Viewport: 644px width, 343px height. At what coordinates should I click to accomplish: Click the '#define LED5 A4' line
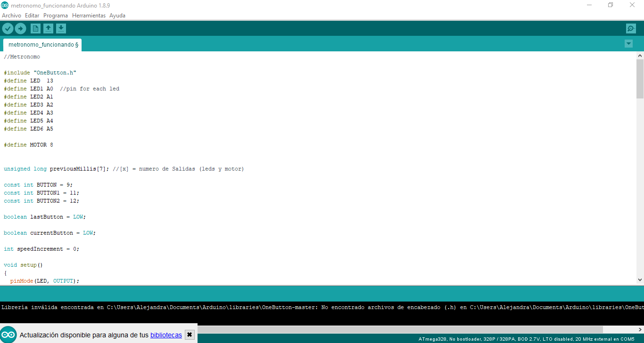coord(28,121)
